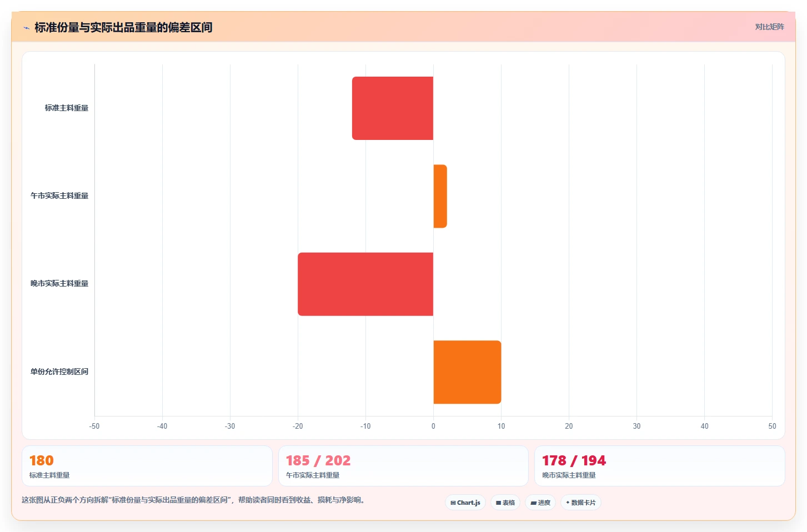Click the red bar for 标准主料重量
This screenshot has height=532, width=807.
tap(393, 108)
